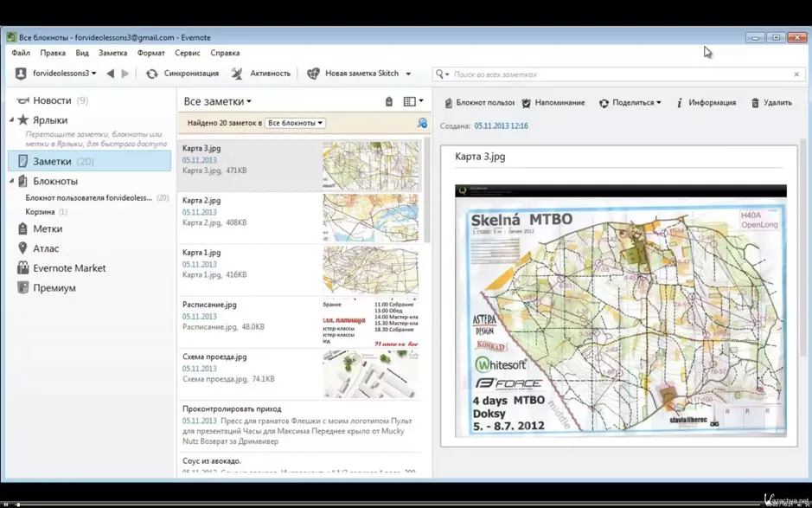Open Атлас in the sidebar
The height and width of the screenshot is (508, 812).
(x=38, y=249)
